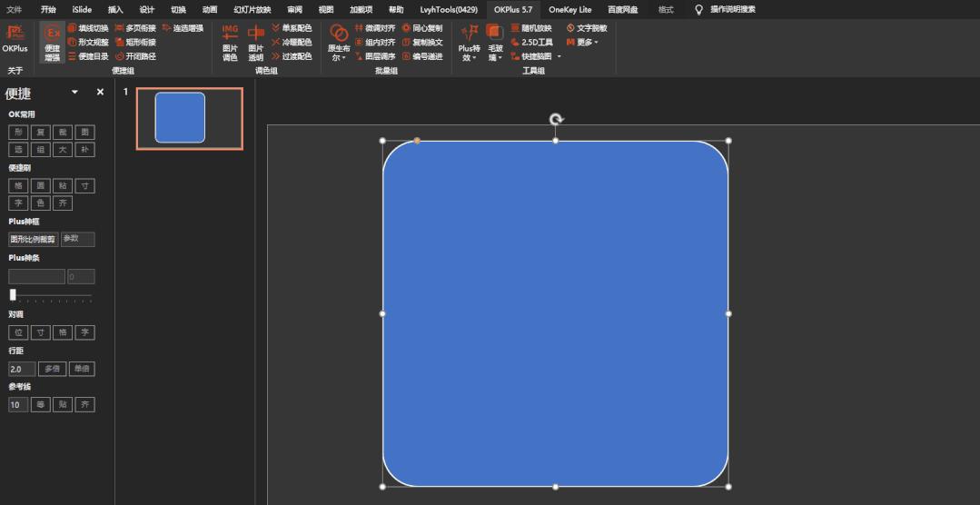Screen dimensions: 980x505
Task: Click the 文字脱敏 text desensitize tool
Action: 587,28
